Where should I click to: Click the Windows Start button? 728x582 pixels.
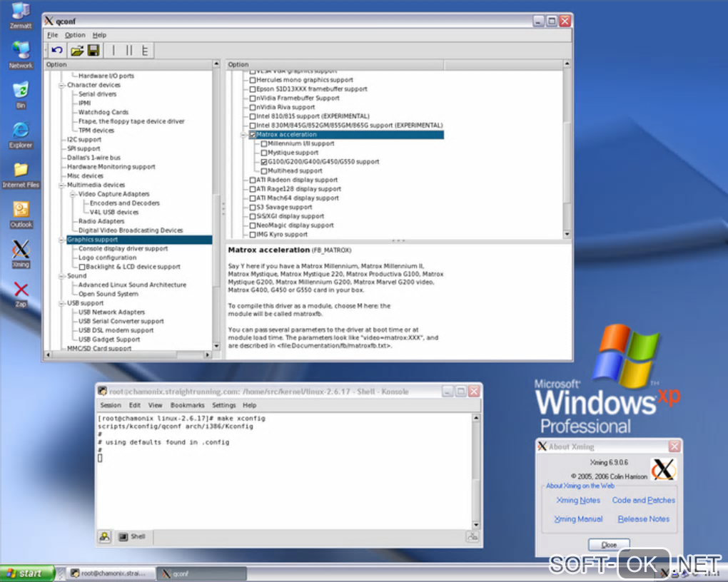coord(27,573)
